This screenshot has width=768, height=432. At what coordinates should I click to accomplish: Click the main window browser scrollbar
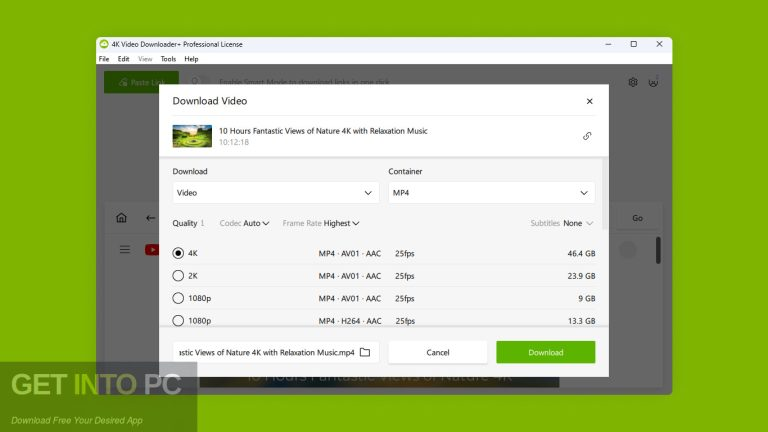tap(658, 250)
